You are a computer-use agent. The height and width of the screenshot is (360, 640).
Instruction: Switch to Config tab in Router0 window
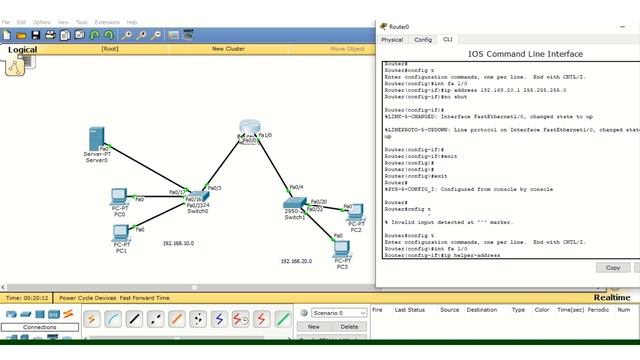coord(423,40)
